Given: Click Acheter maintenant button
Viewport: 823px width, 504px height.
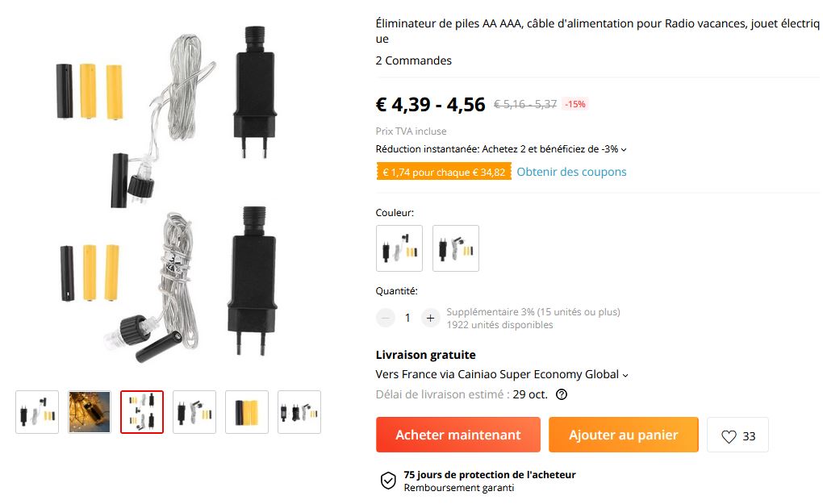Looking at the screenshot, I should [x=457, y=435].
